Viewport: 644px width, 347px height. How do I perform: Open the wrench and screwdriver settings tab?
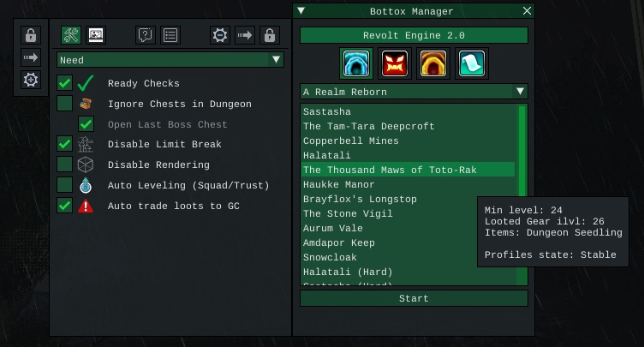71,35
